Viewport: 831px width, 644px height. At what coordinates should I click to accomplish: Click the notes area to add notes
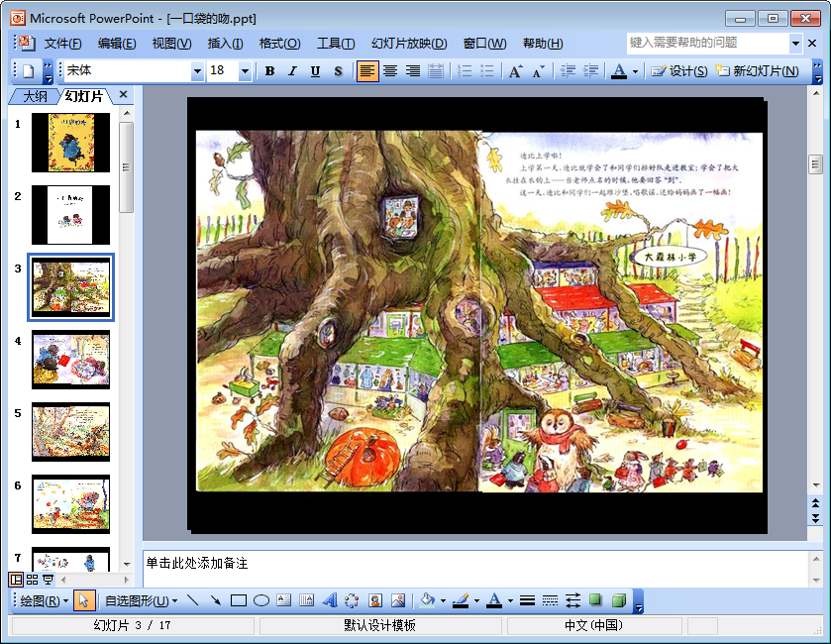coord(474,568)
